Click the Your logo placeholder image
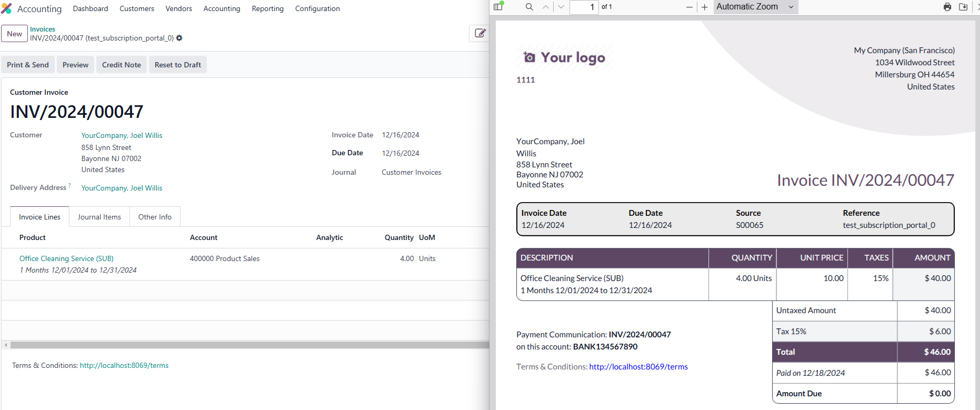 pos(564,57)
